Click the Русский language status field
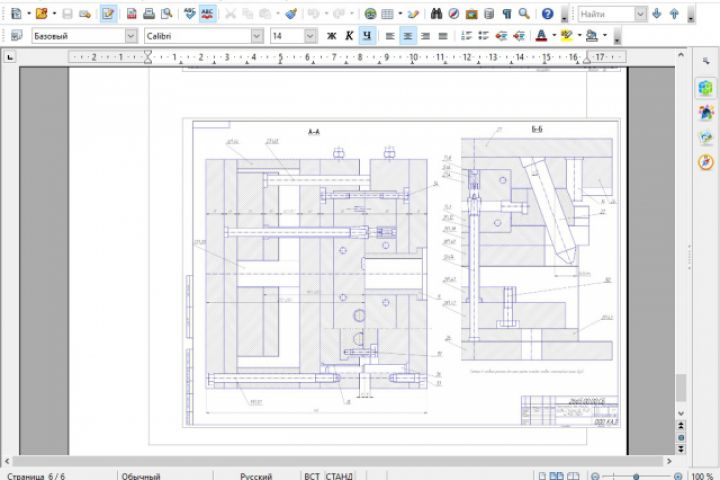 click(x=256, y=476)
